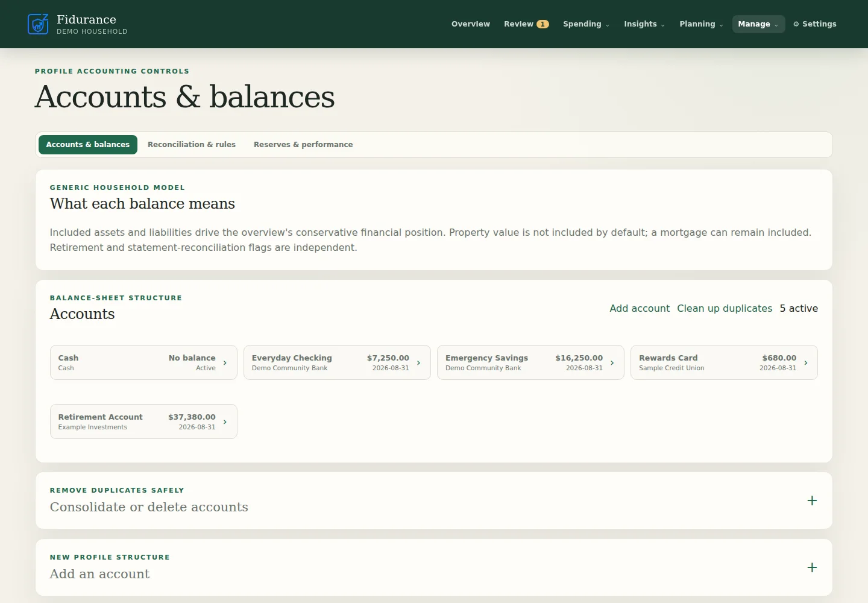Click the Settings gear icon
868x603 pixels.
pyautogui.click(x=796, y=24)
